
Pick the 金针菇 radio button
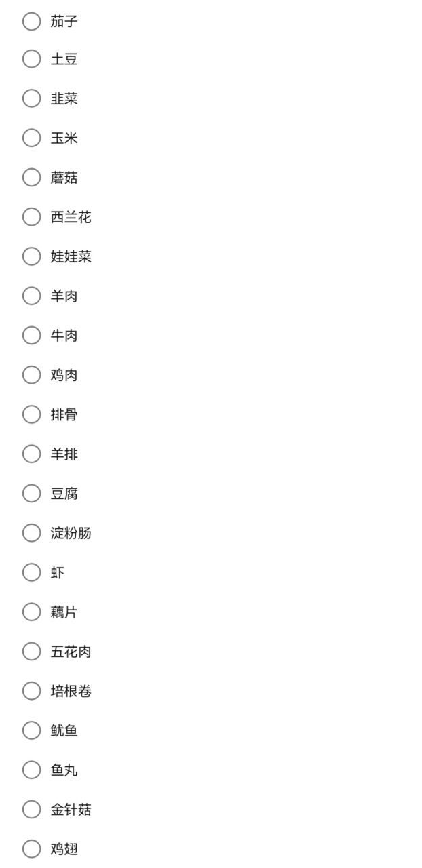32,809
